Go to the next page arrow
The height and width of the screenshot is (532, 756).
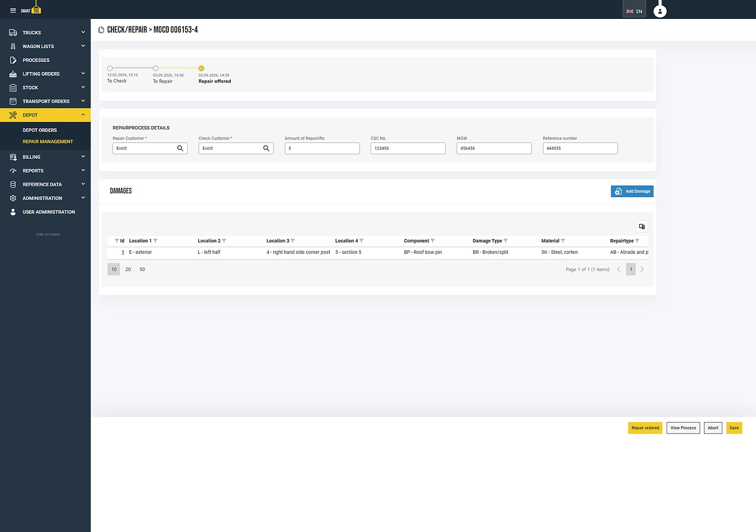click(x=642, y=269)
